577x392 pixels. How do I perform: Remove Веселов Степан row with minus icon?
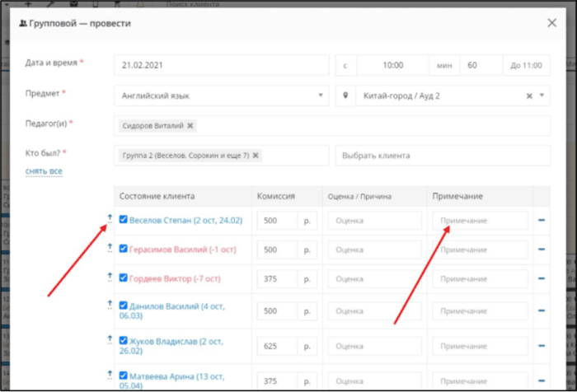pos(542,220)
